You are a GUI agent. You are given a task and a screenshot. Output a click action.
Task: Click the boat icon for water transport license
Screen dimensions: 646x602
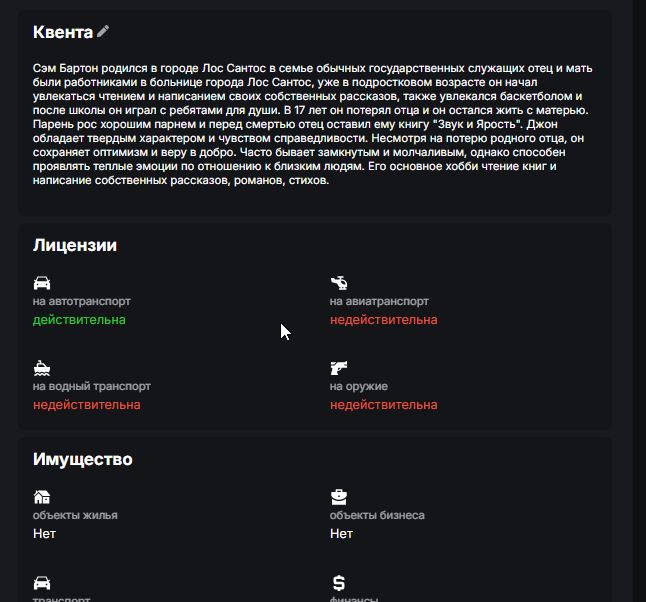coord(41,367)
